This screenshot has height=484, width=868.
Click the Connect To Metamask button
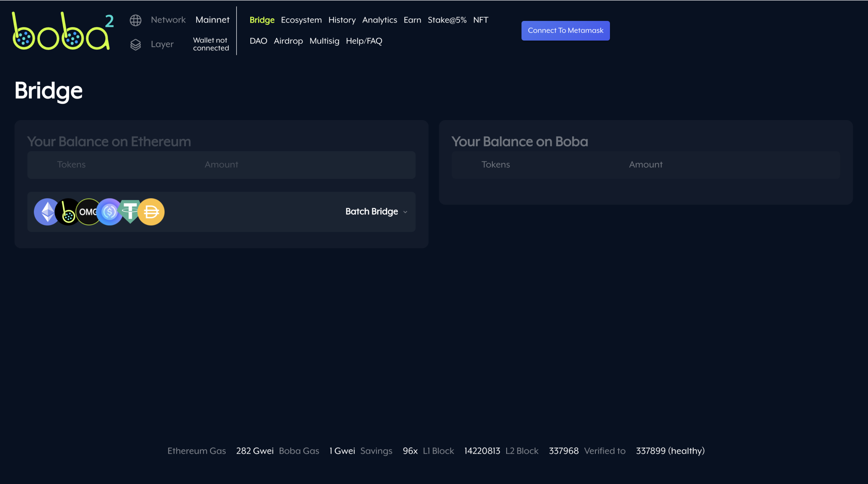(565, 30)
